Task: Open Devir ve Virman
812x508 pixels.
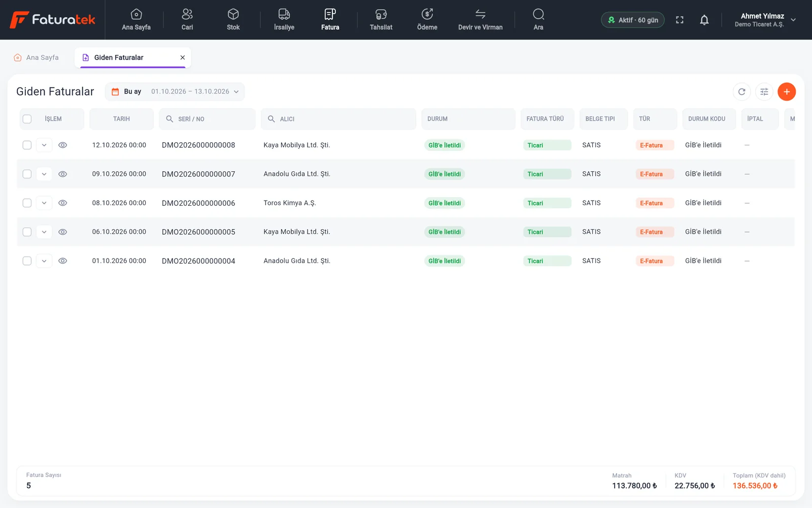Action: coord(480,20)
